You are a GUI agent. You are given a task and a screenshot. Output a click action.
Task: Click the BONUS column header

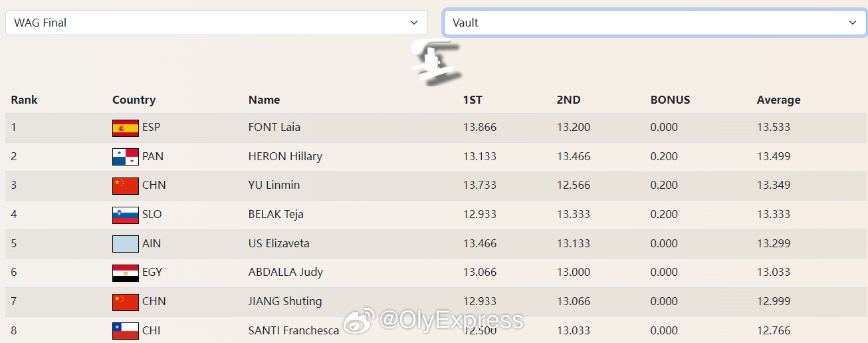[x=670, y=100]
